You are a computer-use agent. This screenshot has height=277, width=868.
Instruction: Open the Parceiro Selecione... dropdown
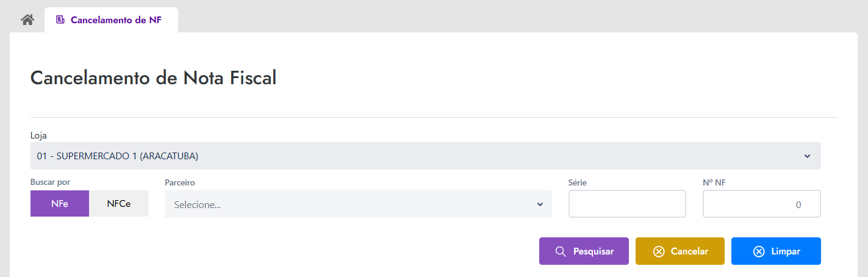coord(358,204)
